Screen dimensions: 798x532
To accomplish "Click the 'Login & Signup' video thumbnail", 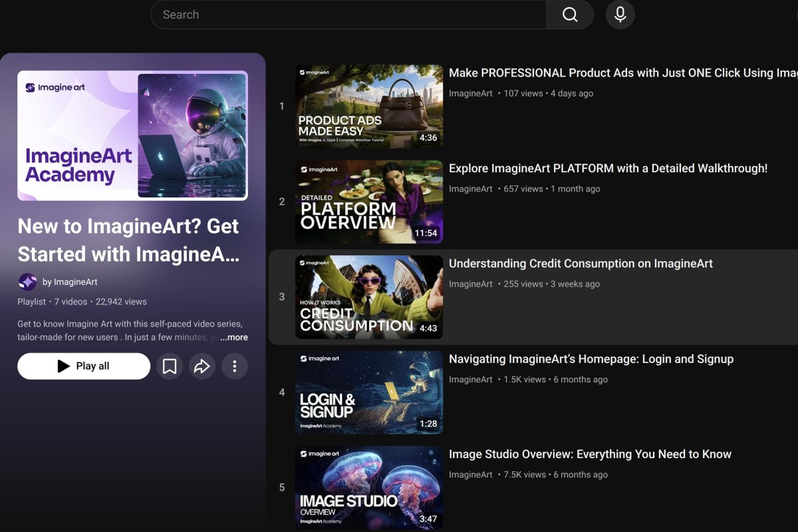I will pos(368,392).
